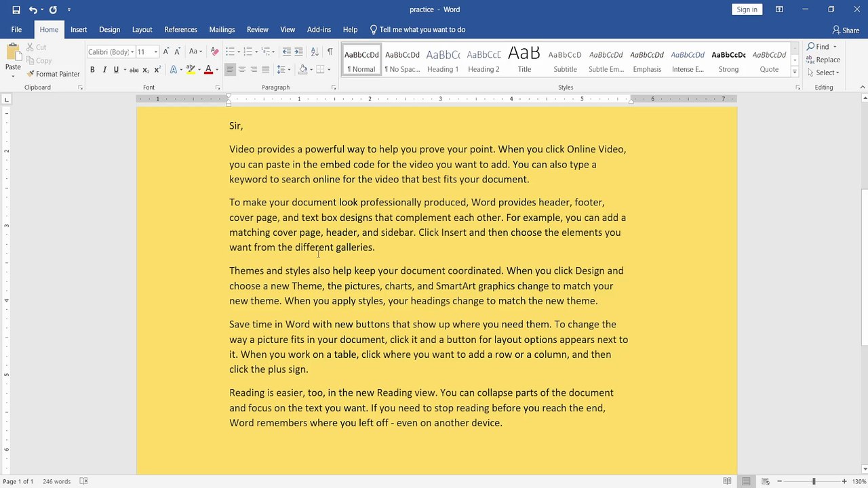Click the Share button

coord(846,30)
